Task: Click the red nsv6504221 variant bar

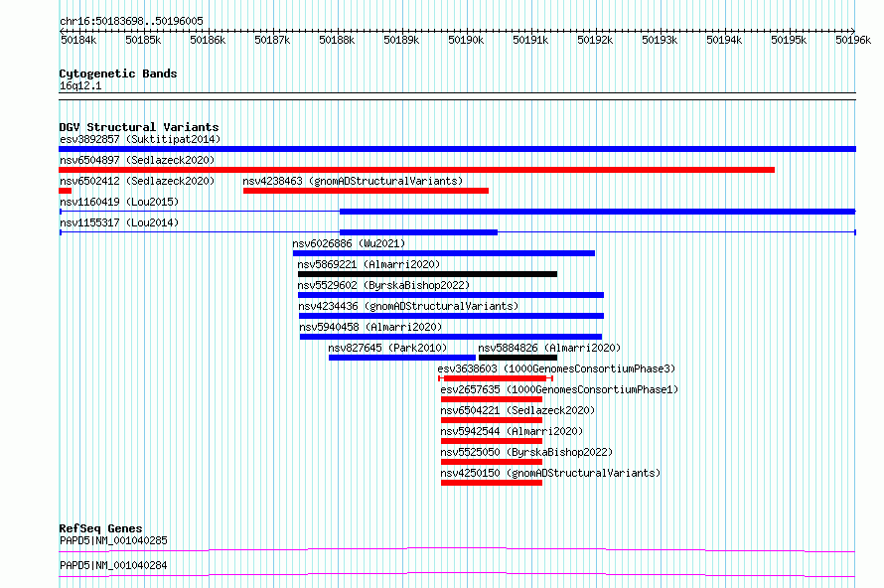Action: [492, 420]
